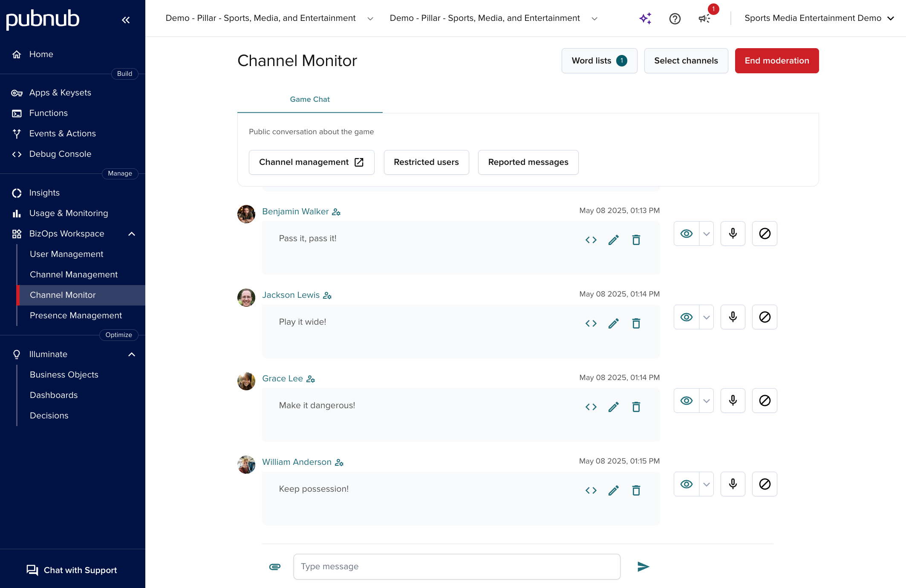Toggle the eye icon on William Anderson's message
The width and height of the screenshot is (906, 588).
click(686, 484)
